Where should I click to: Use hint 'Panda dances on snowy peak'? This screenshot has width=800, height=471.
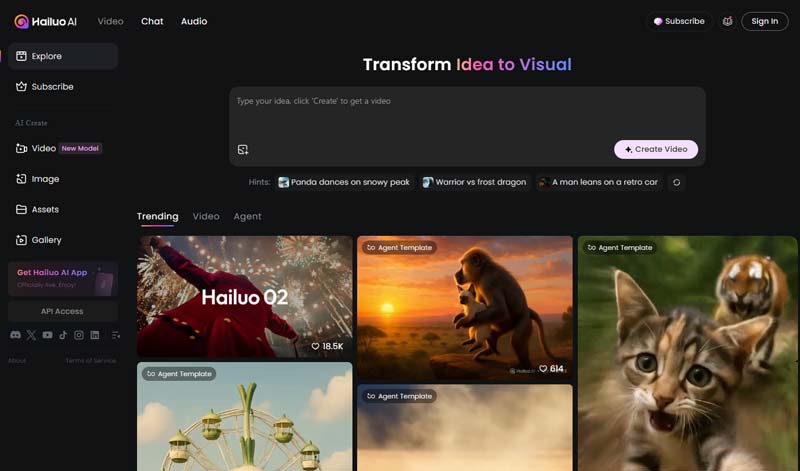(x=344, y=182)
